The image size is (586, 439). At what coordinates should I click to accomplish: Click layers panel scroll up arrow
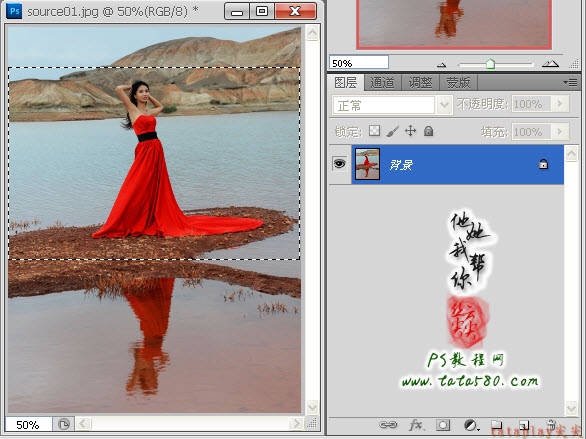pos(571,154)
